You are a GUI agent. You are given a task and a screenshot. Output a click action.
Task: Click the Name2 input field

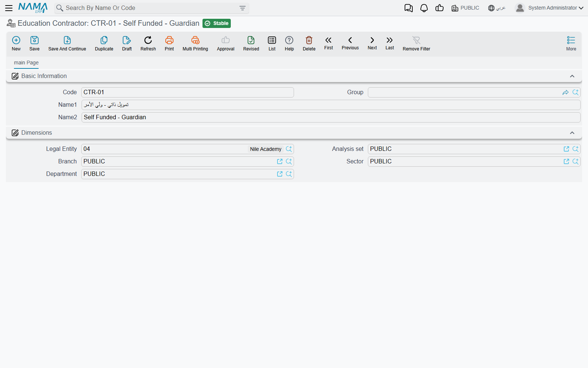click(x=331, y=117)
